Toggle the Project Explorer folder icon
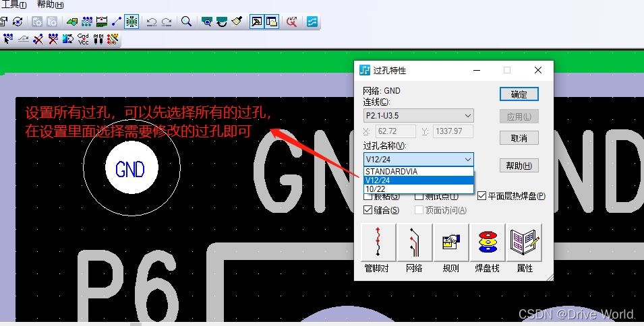The image size is (644, 326). pos(272,22)
